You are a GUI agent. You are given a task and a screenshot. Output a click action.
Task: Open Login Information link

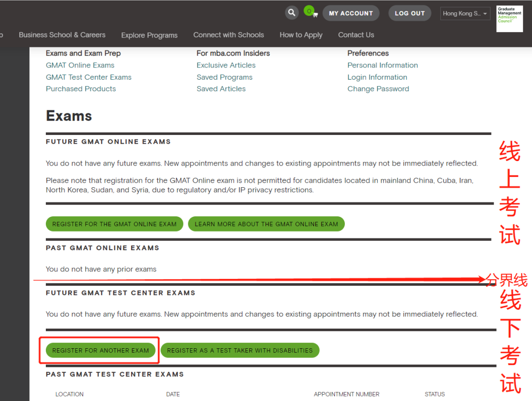point(377,77)
